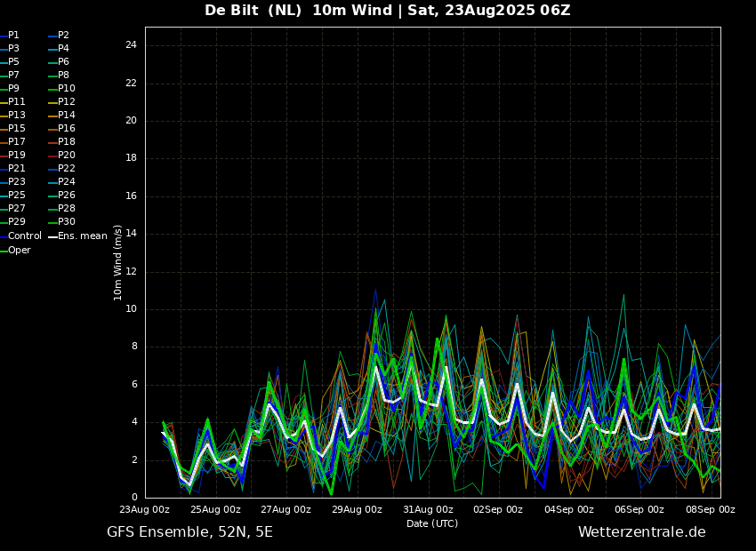
Task: Click the GFS Ensemble, 52N, 5E caption
Action: click(x=189, y=532)
